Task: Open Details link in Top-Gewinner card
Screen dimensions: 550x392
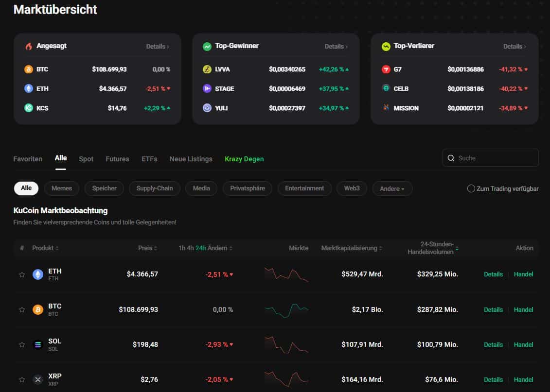Action: pyautogui.click(x=336, y=47)
